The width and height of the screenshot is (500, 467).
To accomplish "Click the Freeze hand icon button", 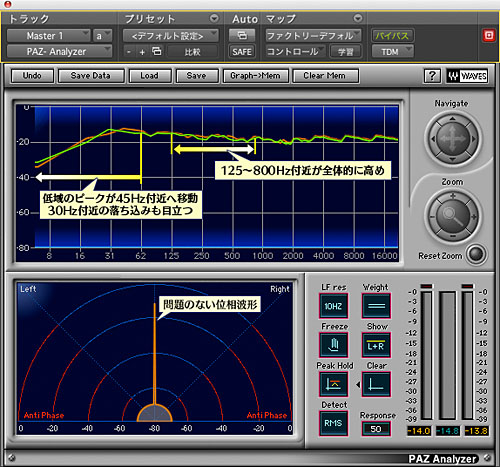I will pyautogui.click(x=334, y=345).
